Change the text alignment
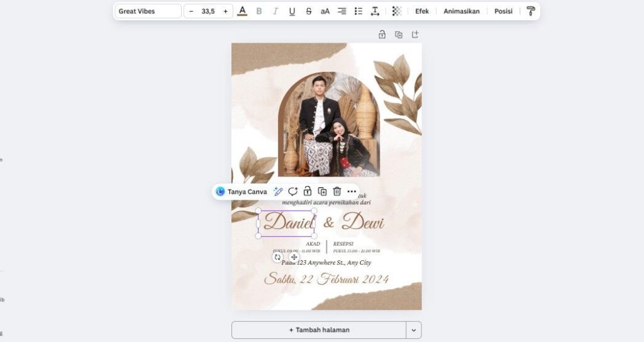Image resolution: width=644 pixels, height=342 pixels. pos(341,11)
